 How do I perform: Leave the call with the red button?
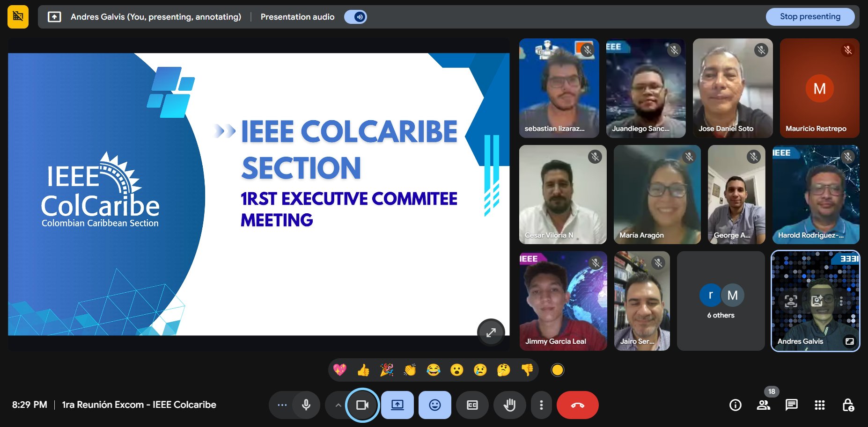pyautogui.click(x=578, y=405)
